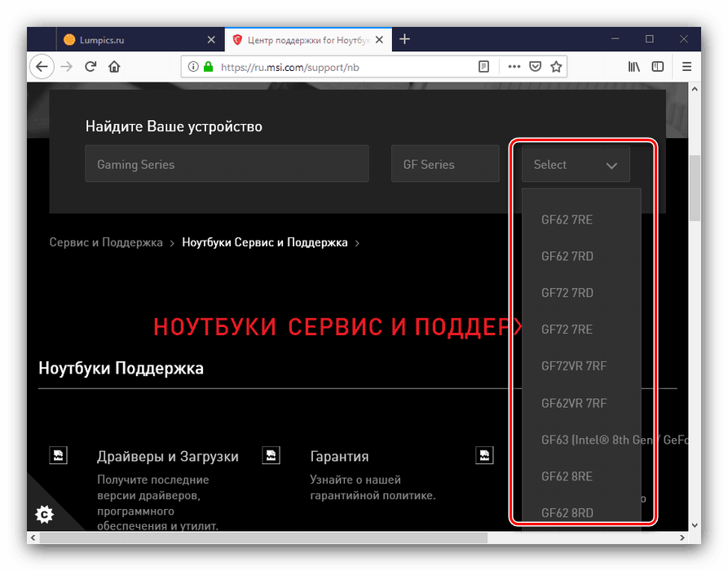This screenshot has width=728, height=571.
Task: Reload the MSI support page
Action: pyautogui.click(x=90, y=67)
